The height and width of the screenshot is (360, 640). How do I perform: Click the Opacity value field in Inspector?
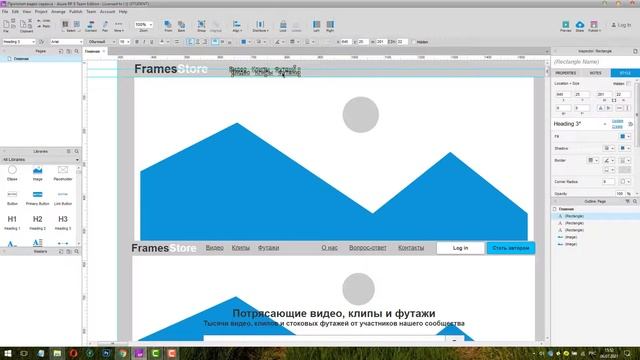point(620,193)
